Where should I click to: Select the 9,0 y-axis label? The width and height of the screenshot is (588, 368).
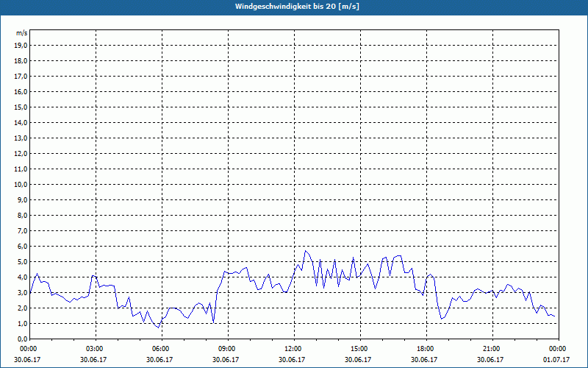pos(22,199)
